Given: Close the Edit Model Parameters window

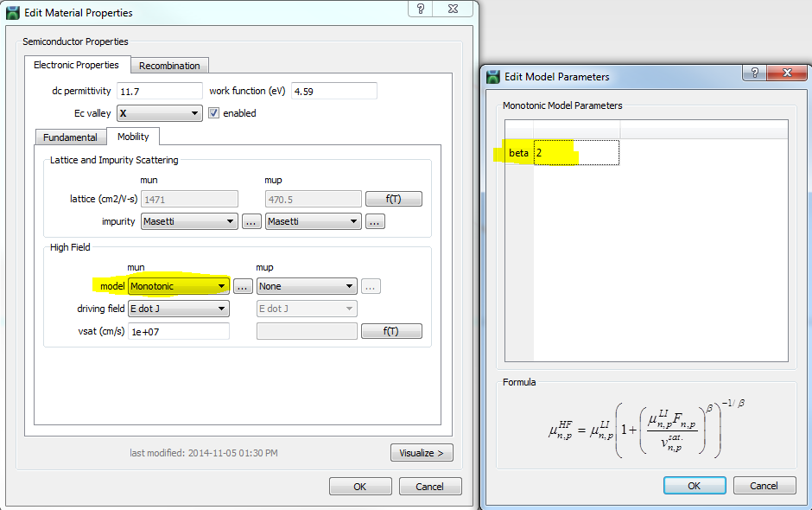Looking at the screenshot, I should [787, 73].
